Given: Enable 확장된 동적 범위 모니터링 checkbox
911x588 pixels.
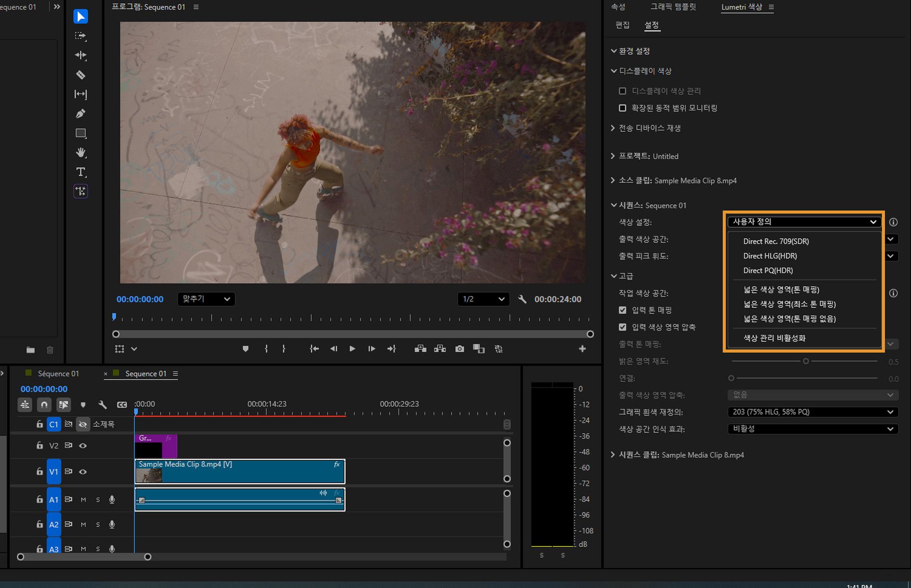Looking at the screenshot, I should pos(623,108).
